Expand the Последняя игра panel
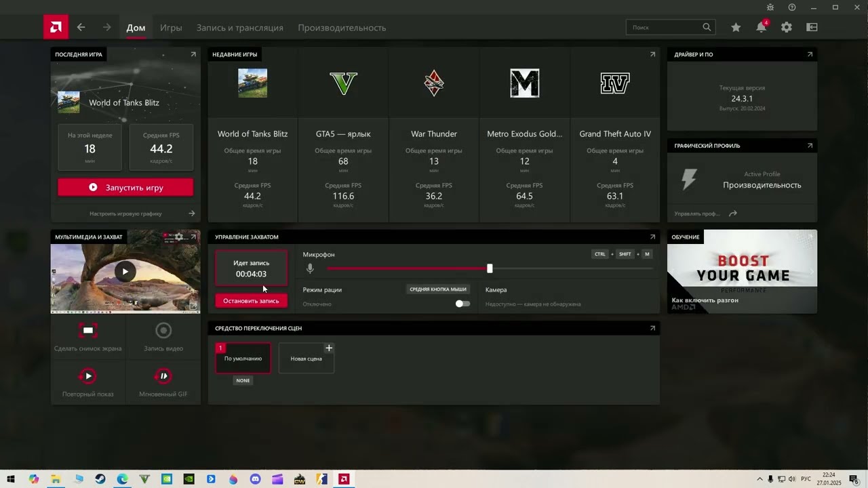868x488 pixels. click(193, 54)
